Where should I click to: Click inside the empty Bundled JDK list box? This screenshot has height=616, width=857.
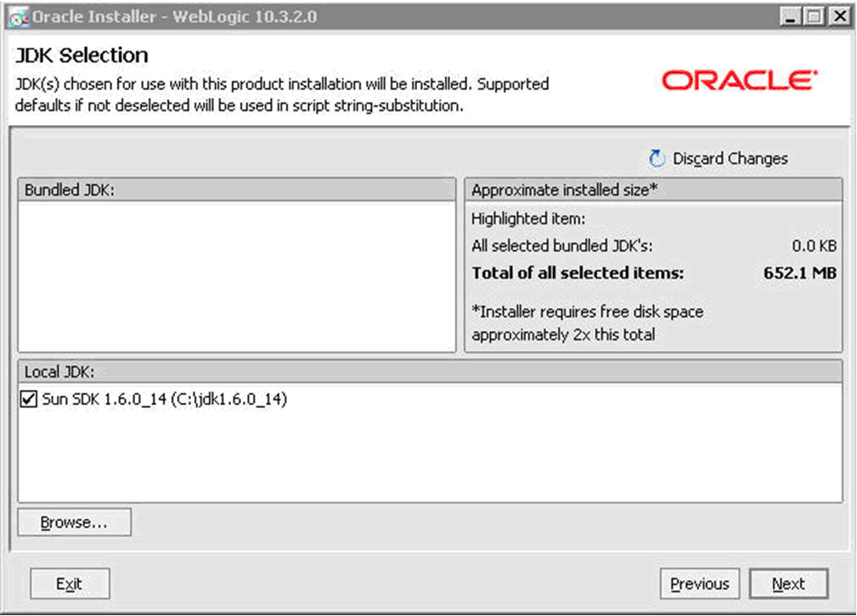237,277
